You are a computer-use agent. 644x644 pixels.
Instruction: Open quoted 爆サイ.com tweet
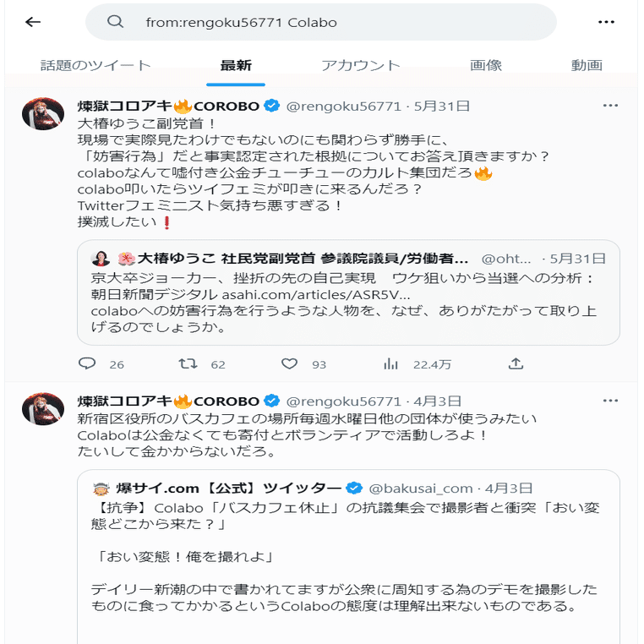pyautogui.click(x=348, y=549)
